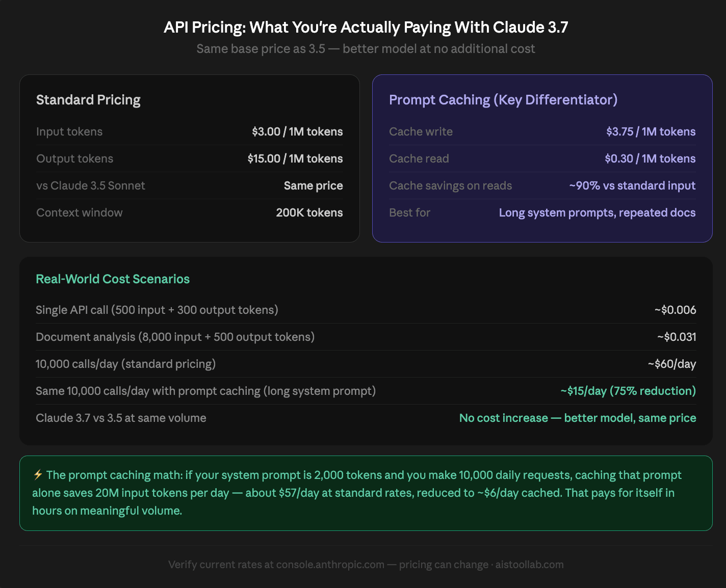Click the 'Input tokens' label
726x588 pixels.
click(69, 131)
